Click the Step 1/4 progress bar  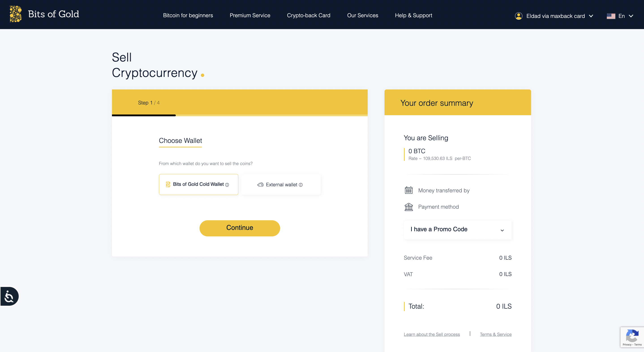pos(240,115)
